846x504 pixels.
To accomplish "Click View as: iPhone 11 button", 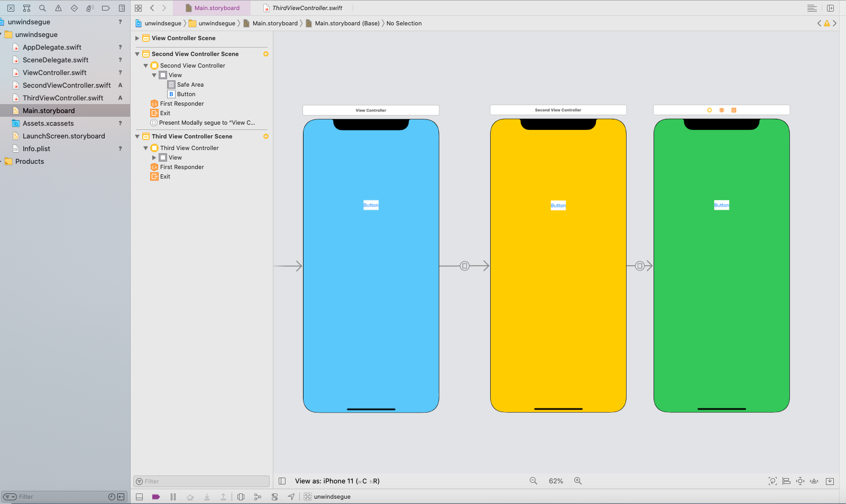I will (337, 481).
